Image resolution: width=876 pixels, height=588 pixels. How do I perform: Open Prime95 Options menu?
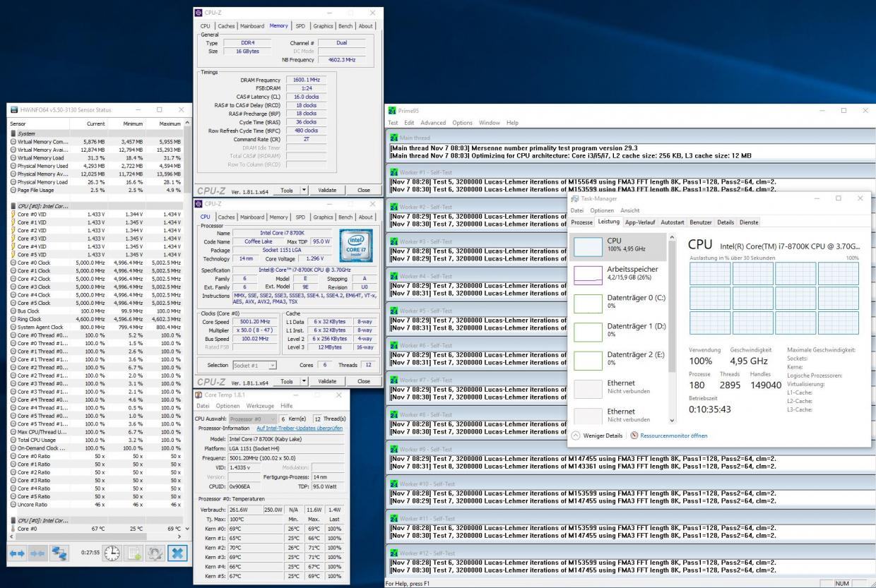462,123
